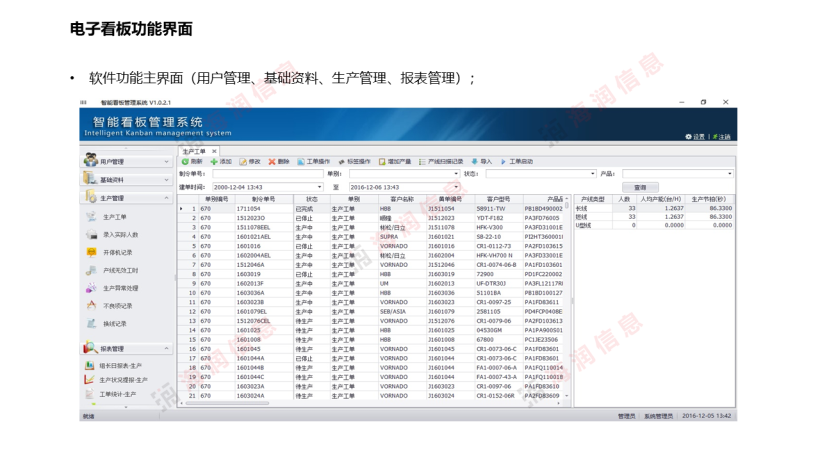Sort by 单别编号 column header

pyautogui.click(x=217, y=199)
